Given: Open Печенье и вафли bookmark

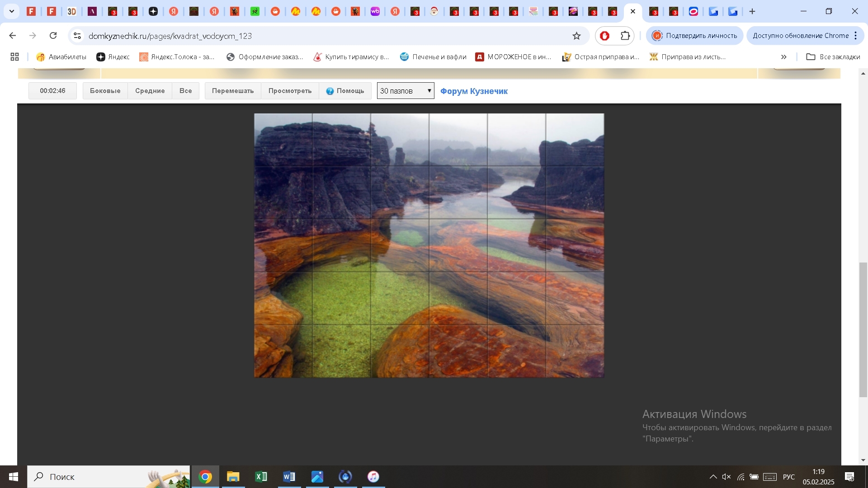Looking at the screenshot, I should pos(433,57).
